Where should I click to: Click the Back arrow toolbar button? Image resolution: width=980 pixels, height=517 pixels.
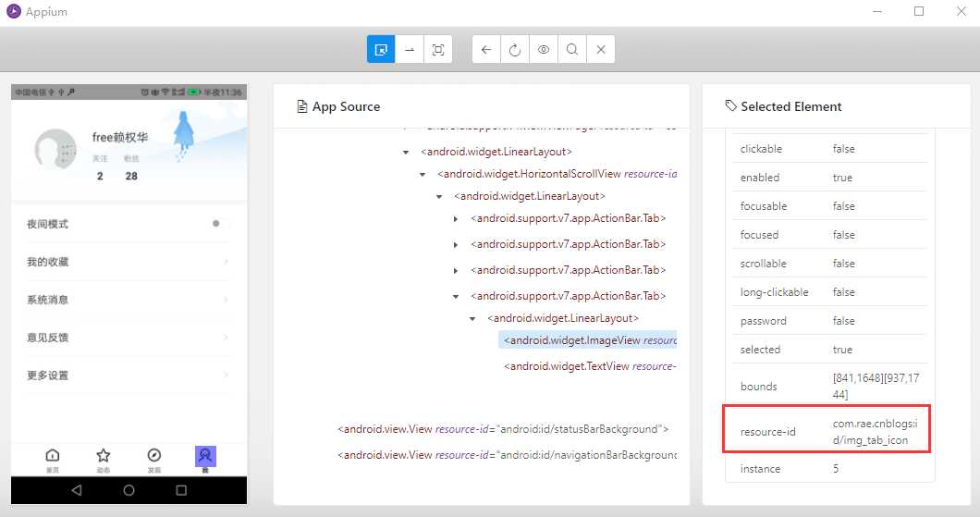[x=486, y=49]
